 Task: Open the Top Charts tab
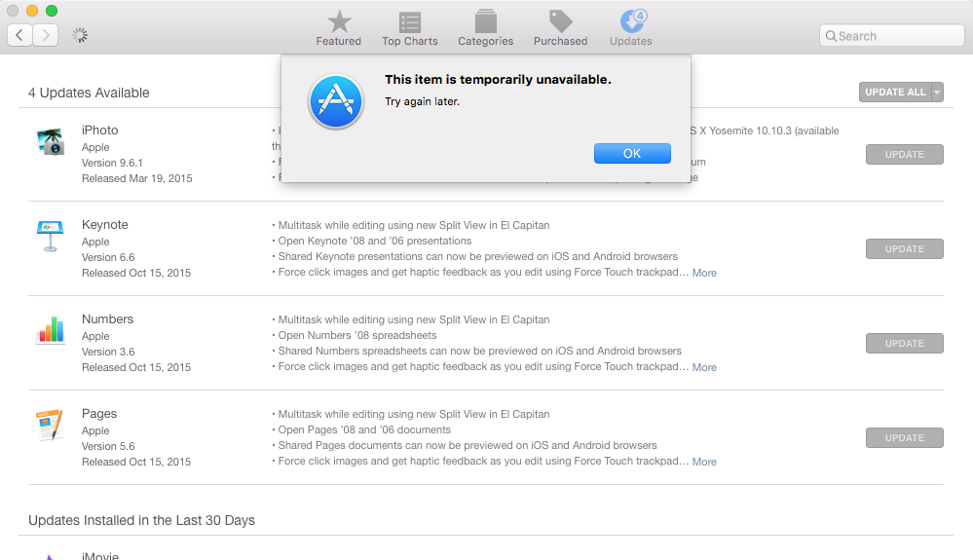pos(409,28)
